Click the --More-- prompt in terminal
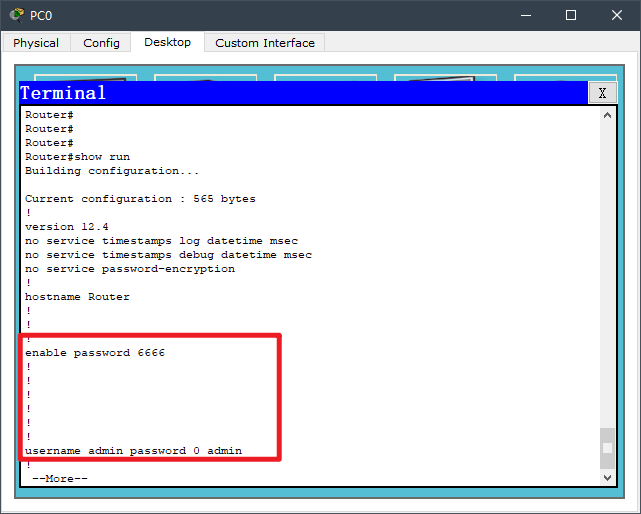Image resolution: width=641 pixels, height=514 pixels. 60,478
